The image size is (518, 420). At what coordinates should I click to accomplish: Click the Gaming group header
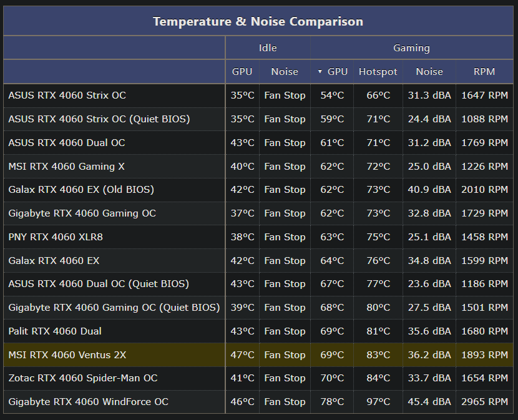point(412,48)
